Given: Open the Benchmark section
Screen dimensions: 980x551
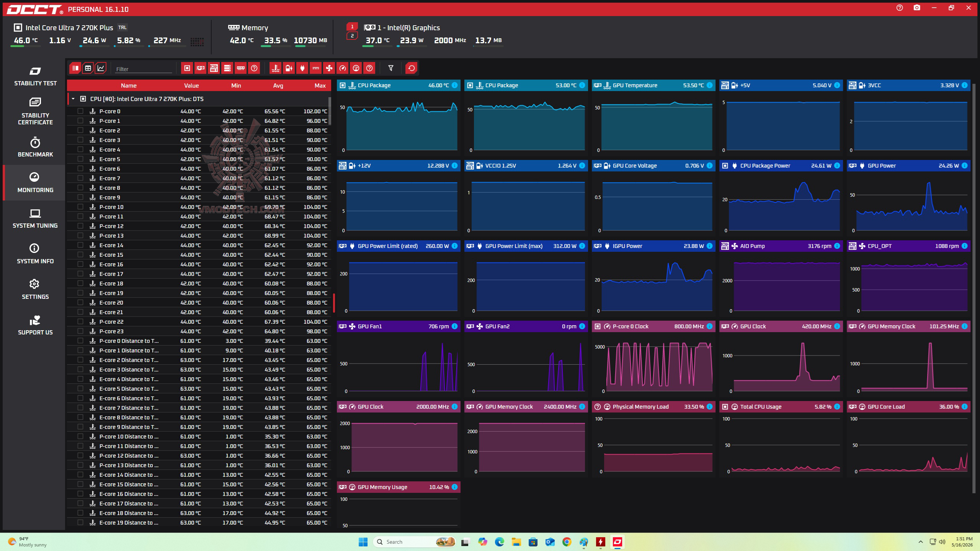Looking at the screenshot, I should (35, 147).
